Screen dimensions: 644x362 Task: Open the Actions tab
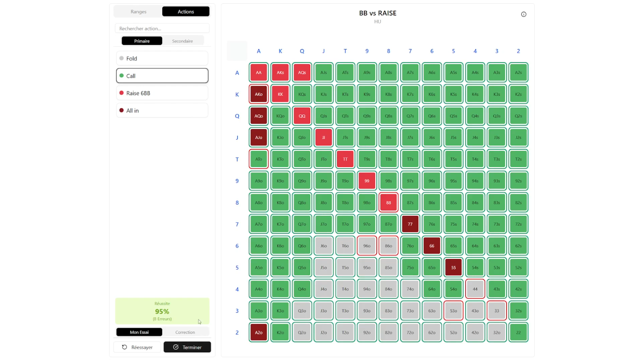[x=186, y=12]
